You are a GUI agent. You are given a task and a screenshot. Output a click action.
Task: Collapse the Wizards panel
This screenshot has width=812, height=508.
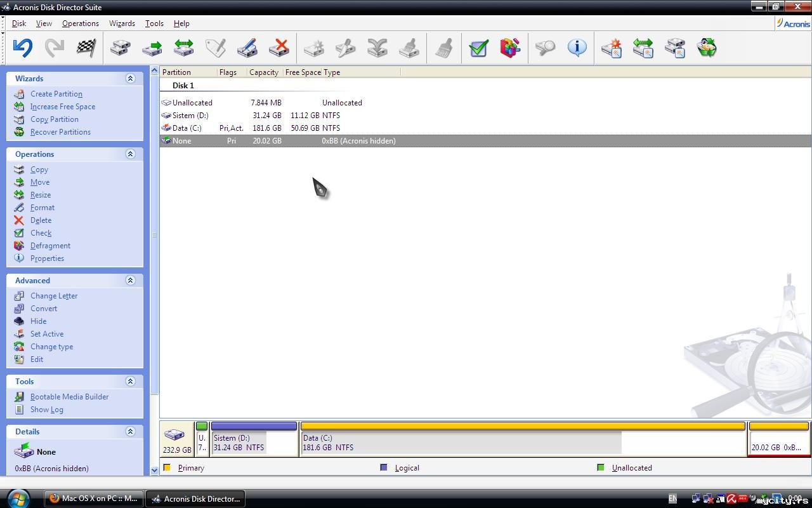(131, 79)
